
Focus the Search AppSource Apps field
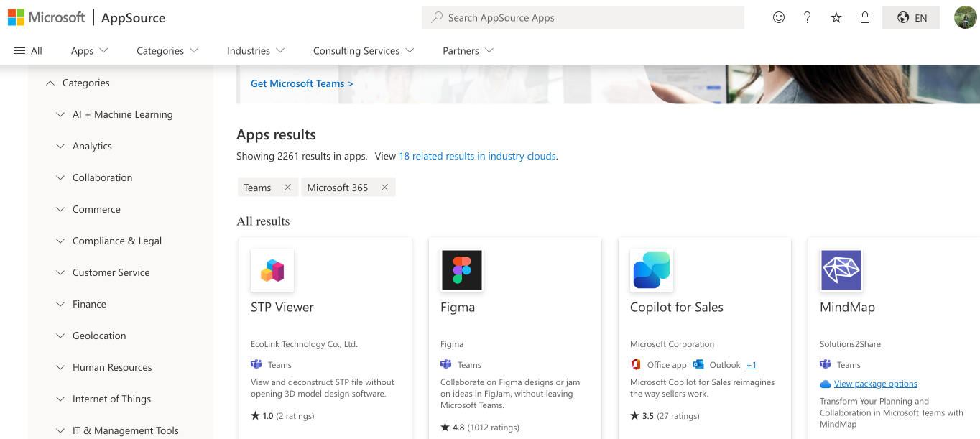tap(583, 17)
